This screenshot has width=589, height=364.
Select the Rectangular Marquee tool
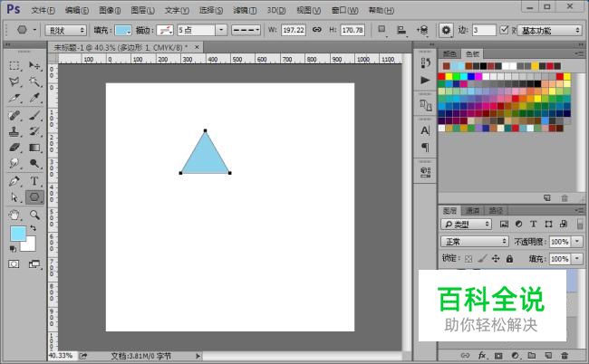14,66
